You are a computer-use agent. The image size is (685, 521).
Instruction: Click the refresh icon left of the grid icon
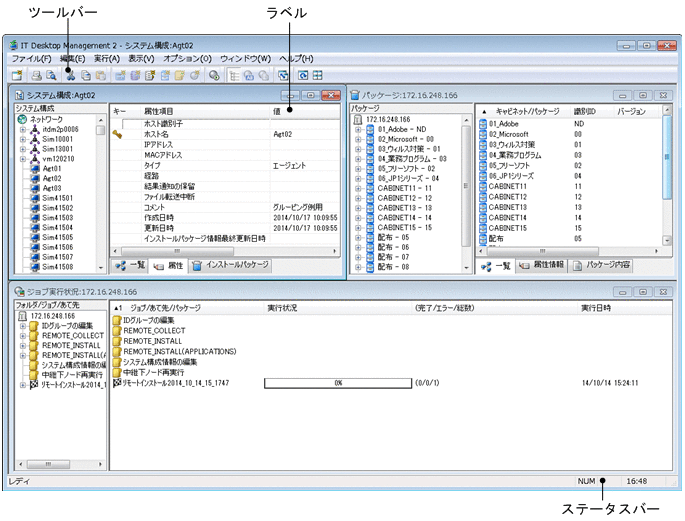[x=303, y=76]
